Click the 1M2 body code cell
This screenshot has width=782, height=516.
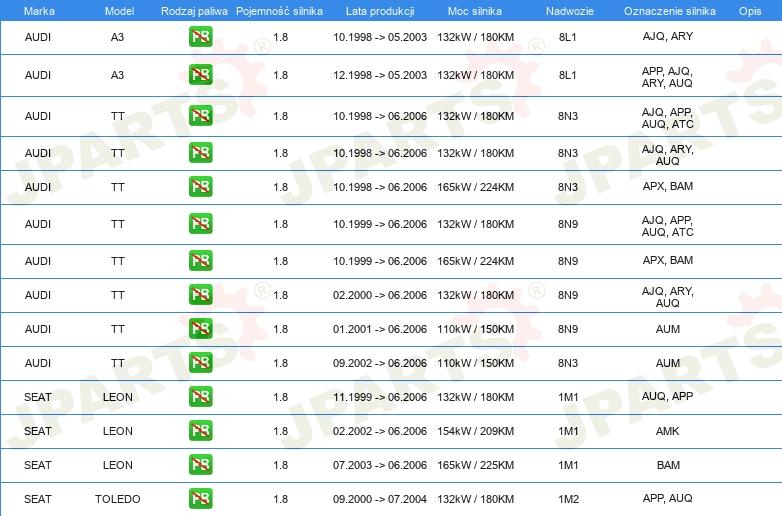click(x=568, y=499)
